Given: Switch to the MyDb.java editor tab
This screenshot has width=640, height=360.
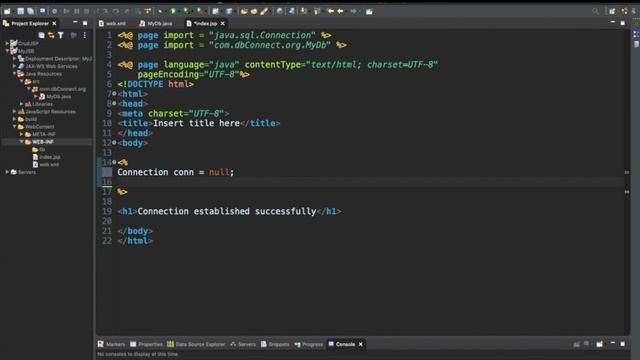Looking at the screenshot, I should click(156, 24).
